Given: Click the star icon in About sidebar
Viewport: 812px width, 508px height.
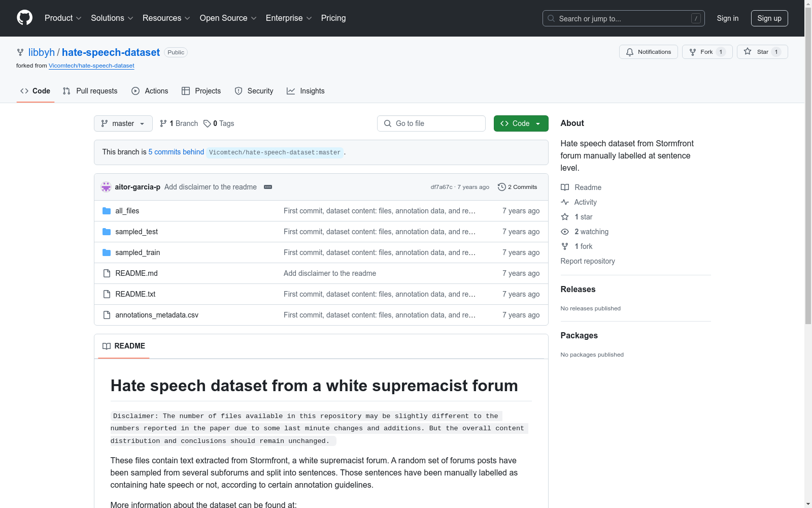Looking at the screenshot, I should (x=565, y=217).
